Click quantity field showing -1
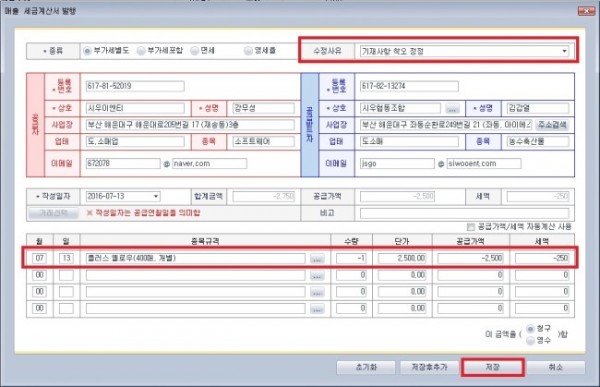 [351, 258]
